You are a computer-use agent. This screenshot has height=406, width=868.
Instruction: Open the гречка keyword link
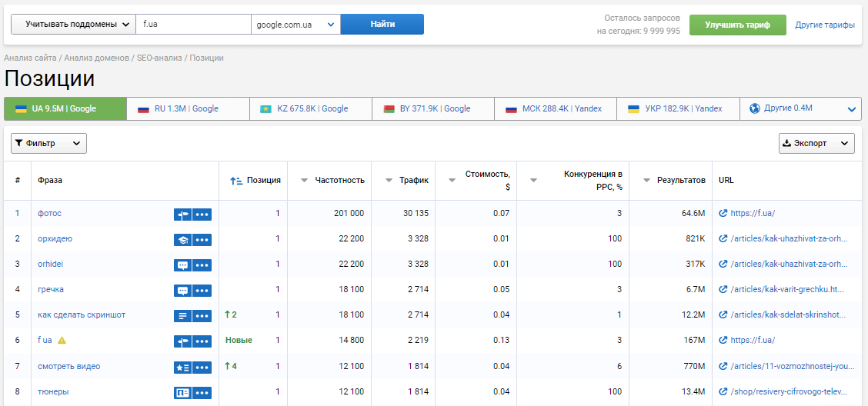click(51, 289)
